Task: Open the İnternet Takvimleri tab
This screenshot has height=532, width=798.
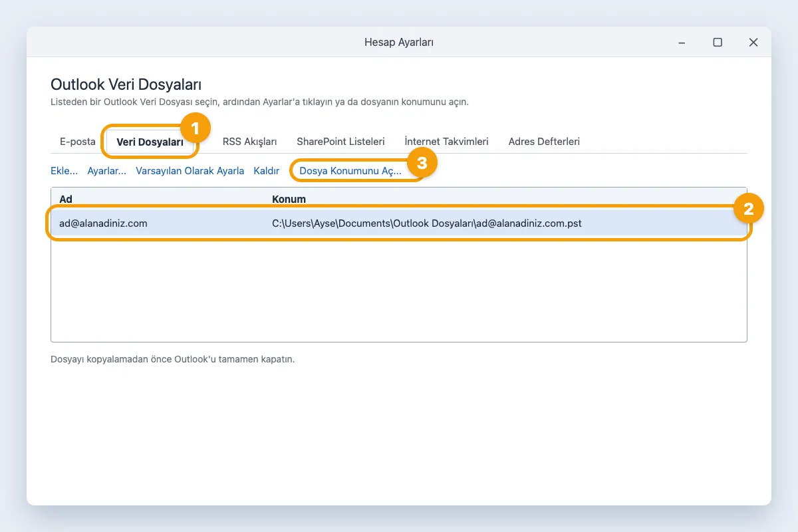Action: click(x=446, y=142)
